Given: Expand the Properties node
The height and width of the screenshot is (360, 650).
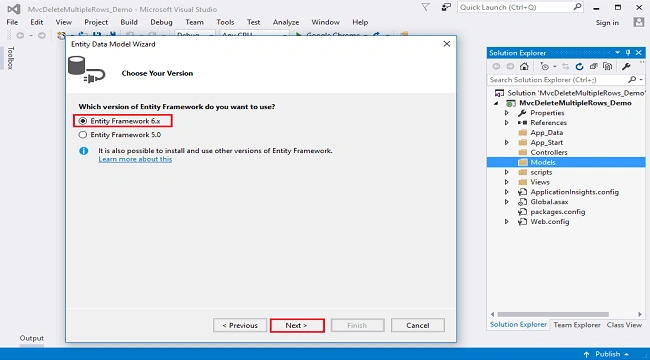Looking at the screenshot, I should pyautogui.click(x=507, y=113).
